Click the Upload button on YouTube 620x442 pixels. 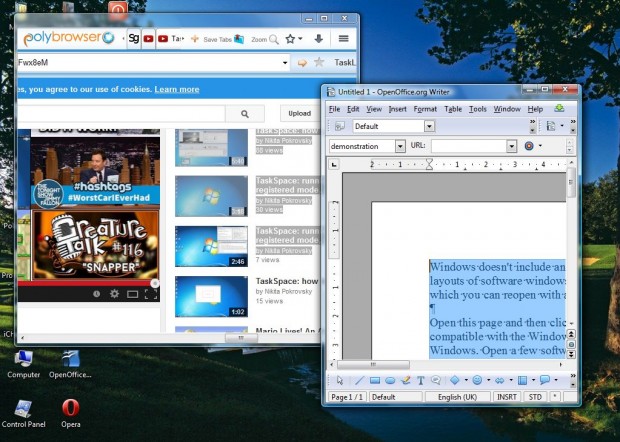click(299, 113)
